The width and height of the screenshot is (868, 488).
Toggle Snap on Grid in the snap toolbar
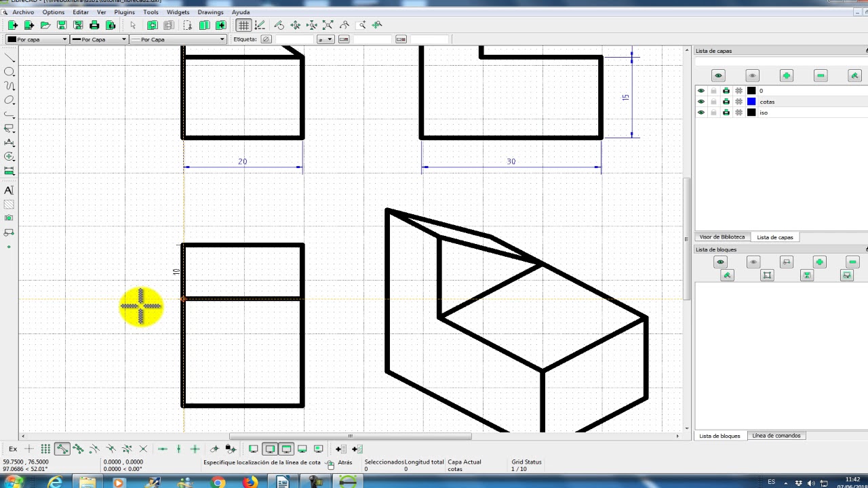point(45,449)
